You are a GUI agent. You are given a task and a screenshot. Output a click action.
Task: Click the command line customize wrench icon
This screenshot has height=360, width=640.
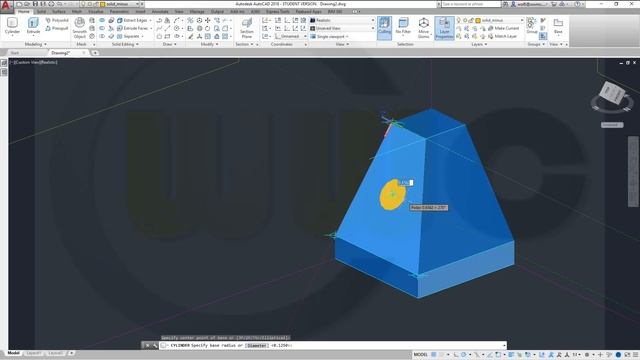point(155,345)
